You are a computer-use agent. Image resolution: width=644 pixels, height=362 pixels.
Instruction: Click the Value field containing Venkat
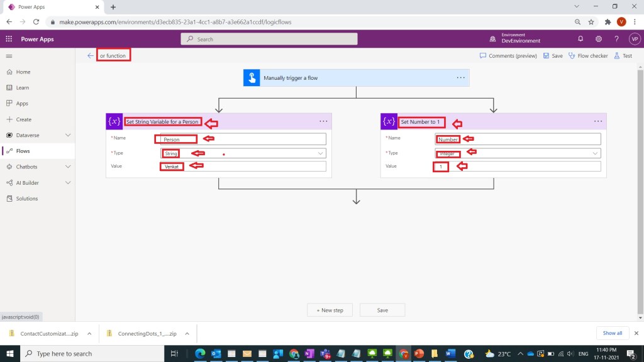pos(243,167)
